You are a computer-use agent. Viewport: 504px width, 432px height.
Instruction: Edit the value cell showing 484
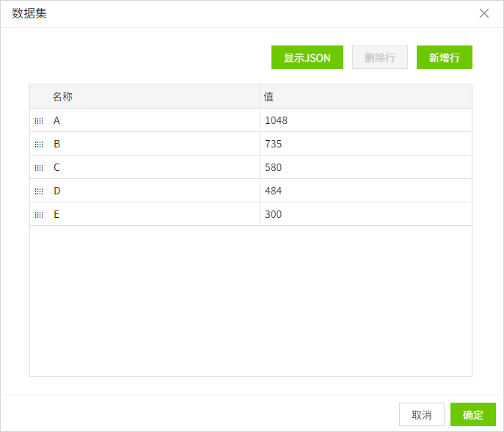point(365,191)
